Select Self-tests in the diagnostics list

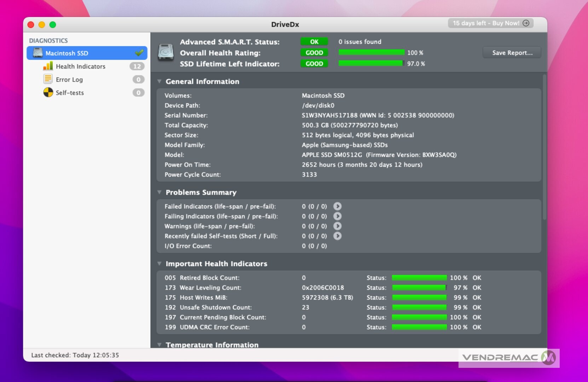[x=70, y=93]
